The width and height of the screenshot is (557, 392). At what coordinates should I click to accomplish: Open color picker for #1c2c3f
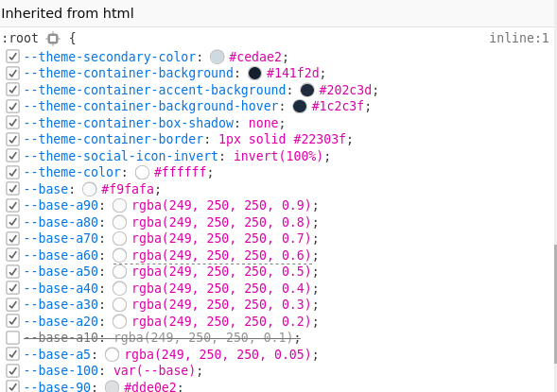coord(300,106)
